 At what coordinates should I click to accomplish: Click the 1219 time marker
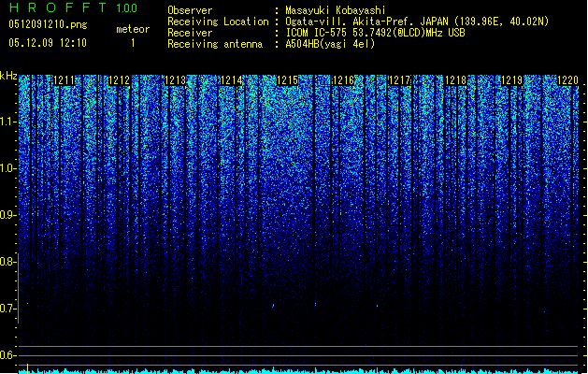click(x=512, y=80)
